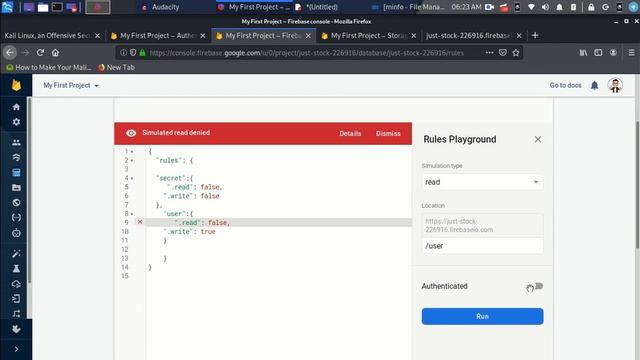
Task: Open Firebase home logo in sidebar
Action: point(16,85)
